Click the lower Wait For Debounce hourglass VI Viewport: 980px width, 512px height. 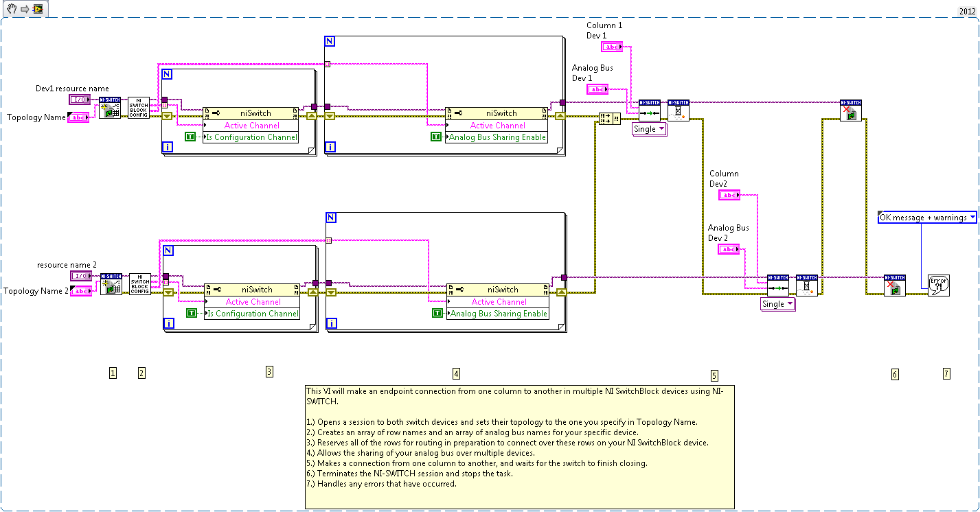point(808,285)
